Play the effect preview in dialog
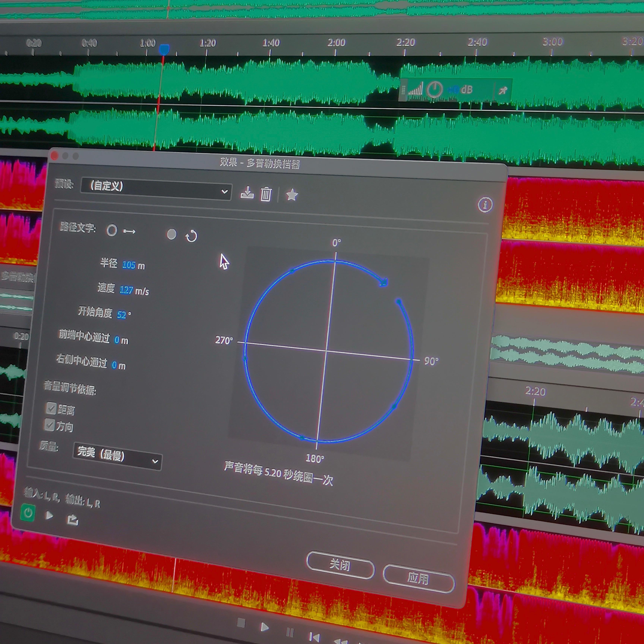The width and height of the screenshot is (644, 644). click(49, 515)
